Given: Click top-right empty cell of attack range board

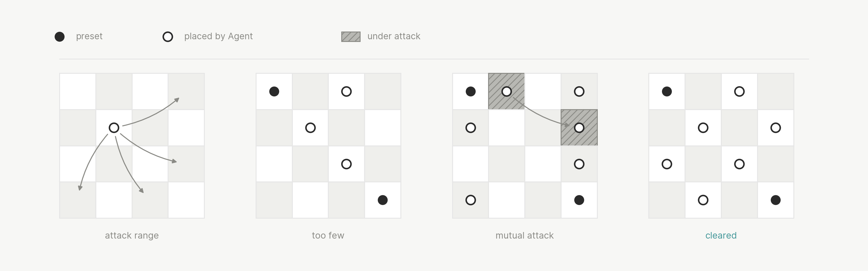Looking at the screenshot, I should [186, 91].
